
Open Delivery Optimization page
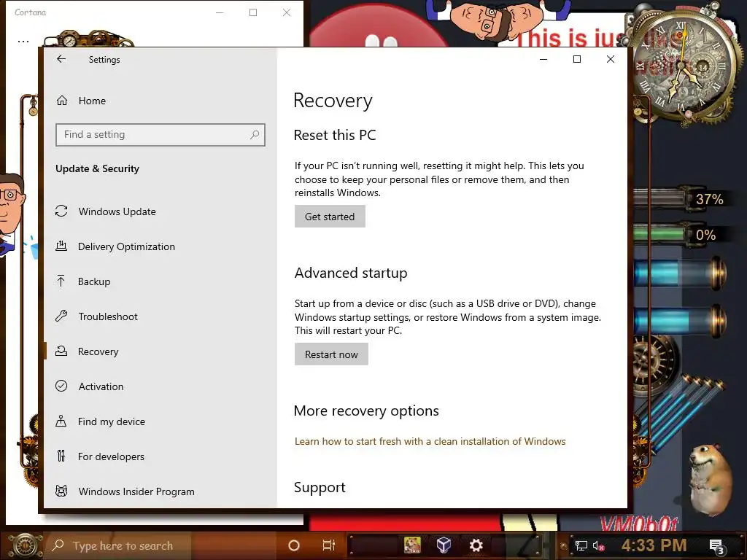[x=160, y=246]
